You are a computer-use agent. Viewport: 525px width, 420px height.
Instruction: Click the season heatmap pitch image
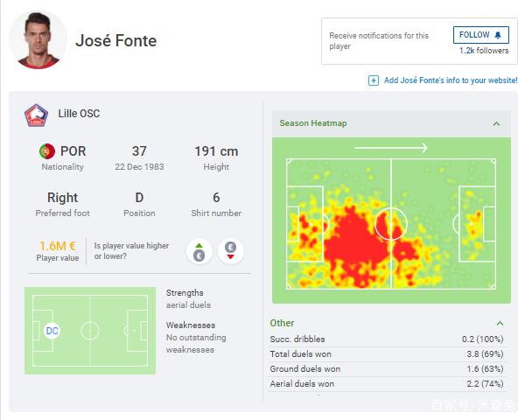390,223
